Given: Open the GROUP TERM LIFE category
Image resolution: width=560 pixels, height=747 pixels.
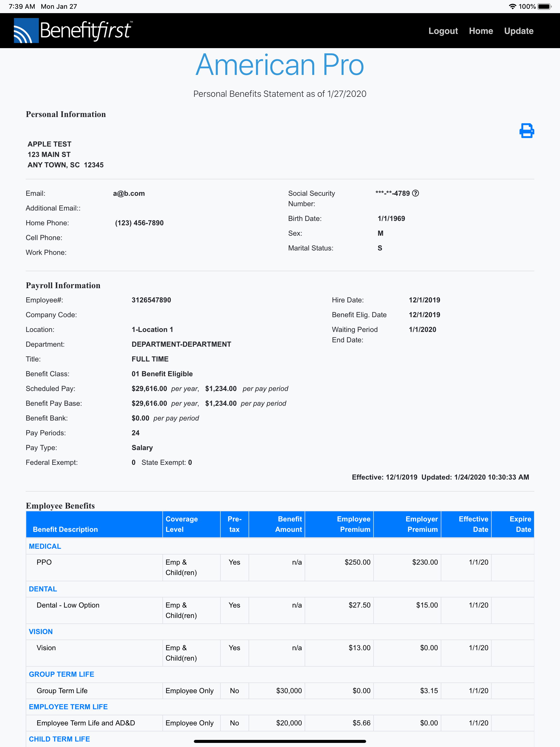Looking at the screenshot, I should click(x=62, y=674).
